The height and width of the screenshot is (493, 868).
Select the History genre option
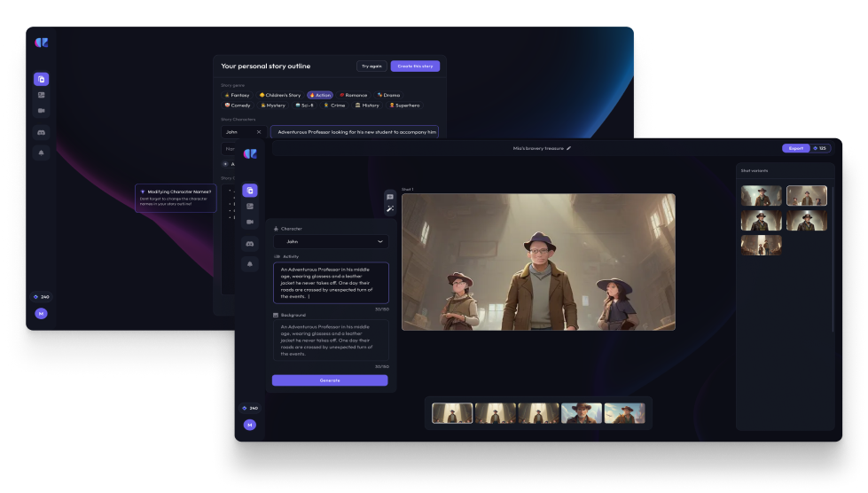[367, 106]
